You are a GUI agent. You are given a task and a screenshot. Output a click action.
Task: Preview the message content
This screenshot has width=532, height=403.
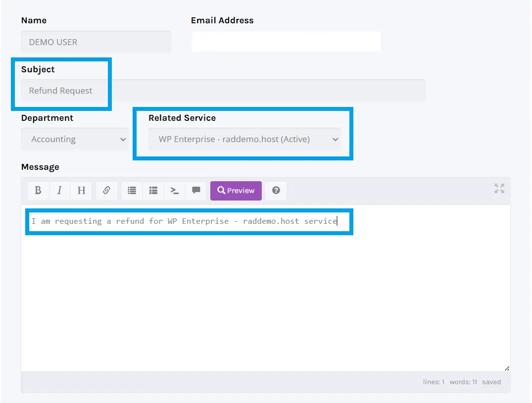click(x=236, y=191)
